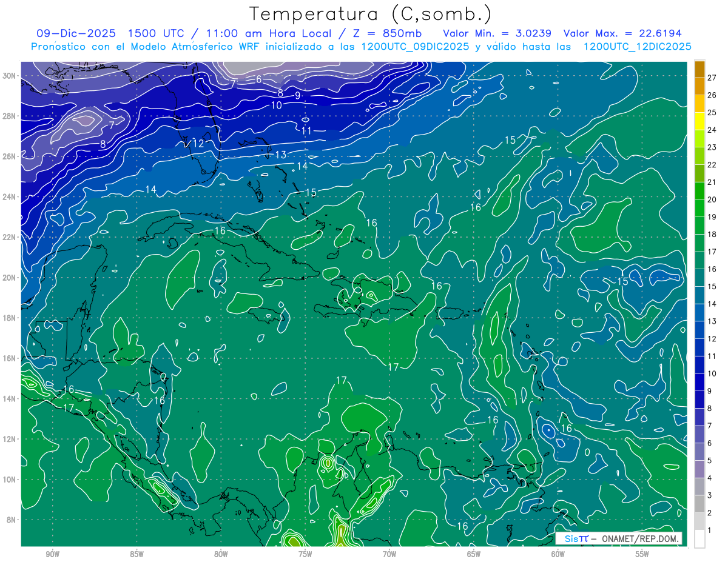Click the '70W' longitude label
The image size is (728, 562).
[389, 554]
